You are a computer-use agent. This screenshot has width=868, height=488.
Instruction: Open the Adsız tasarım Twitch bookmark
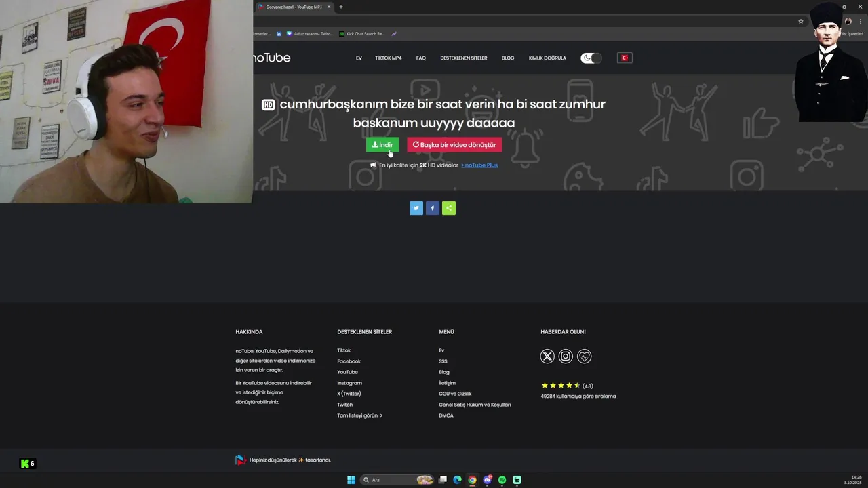(311, 33)
